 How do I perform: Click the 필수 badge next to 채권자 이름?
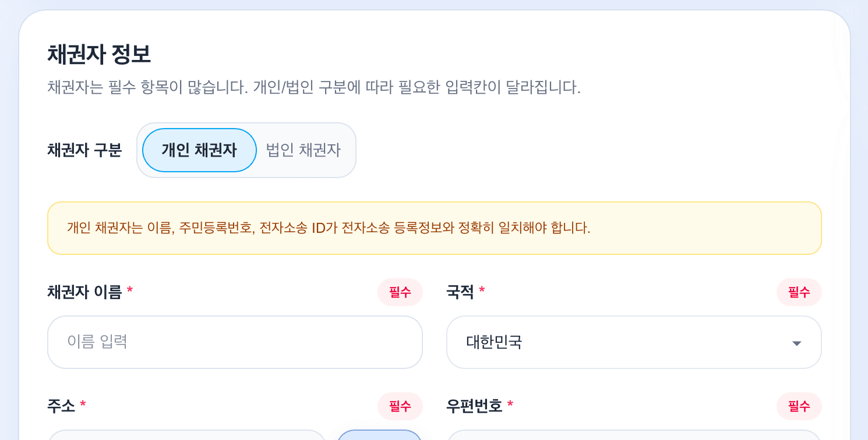click(x=400, y=292)
